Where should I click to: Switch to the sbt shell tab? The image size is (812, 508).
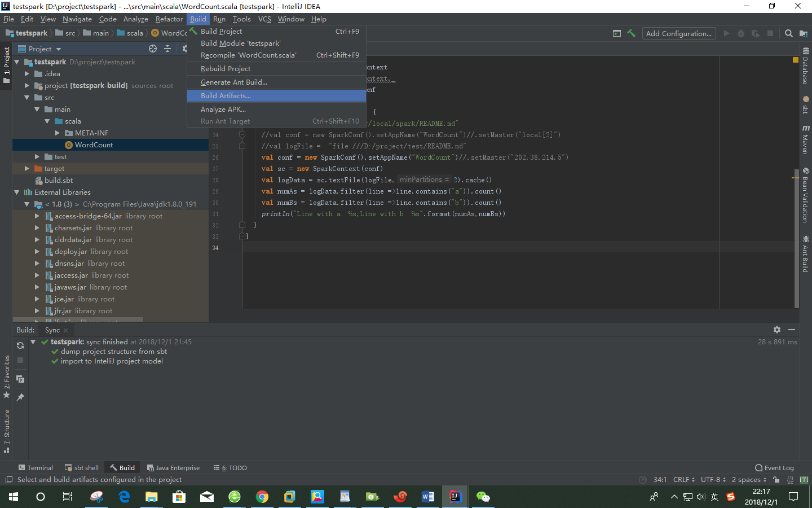[82, 467]
